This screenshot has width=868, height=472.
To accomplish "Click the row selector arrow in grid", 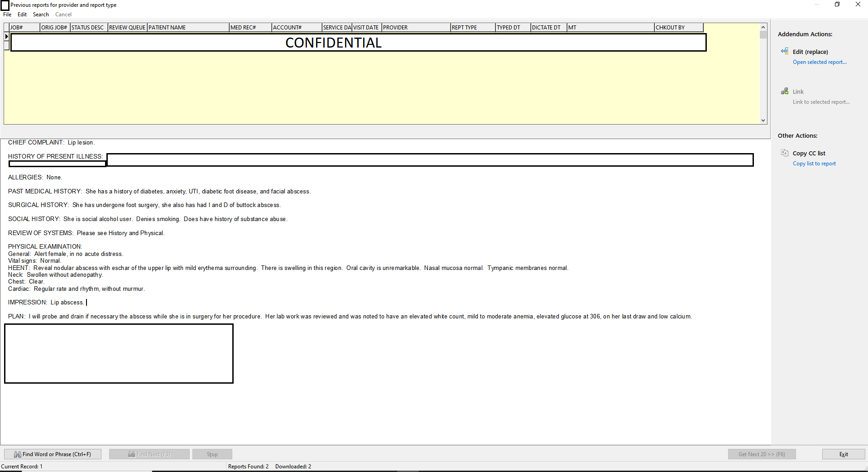I will (x=6, y=36).
